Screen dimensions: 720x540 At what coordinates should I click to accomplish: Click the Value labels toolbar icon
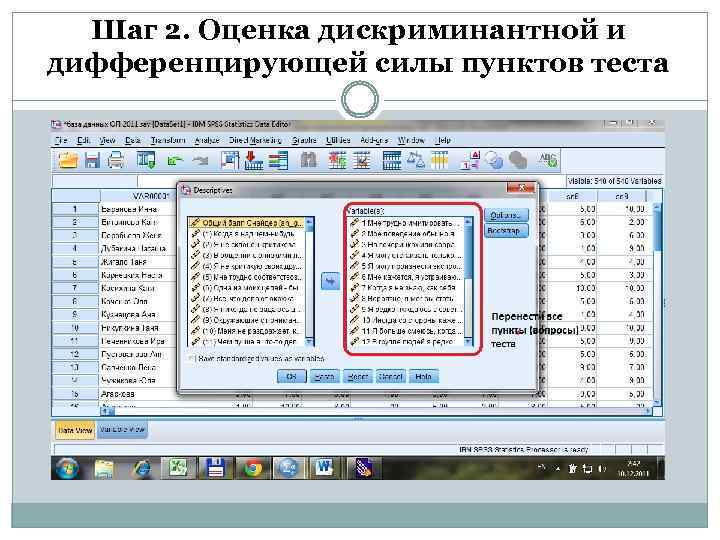470,161
